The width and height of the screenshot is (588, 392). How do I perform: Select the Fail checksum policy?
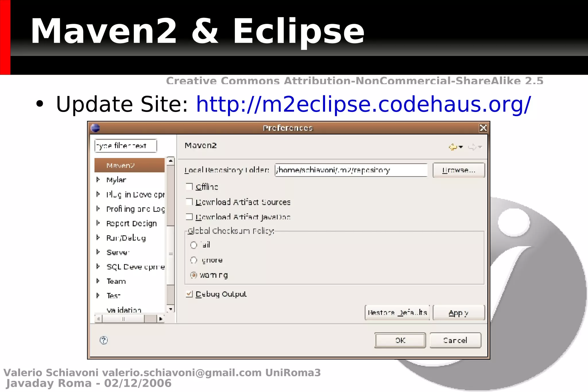pyautogui.click(x=194, y=245)
